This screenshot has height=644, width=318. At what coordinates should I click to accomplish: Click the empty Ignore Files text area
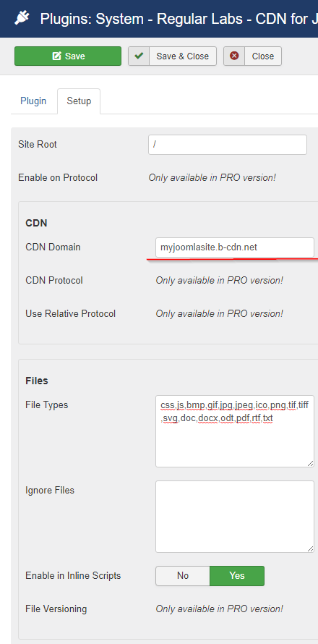(x=235, y=517)
